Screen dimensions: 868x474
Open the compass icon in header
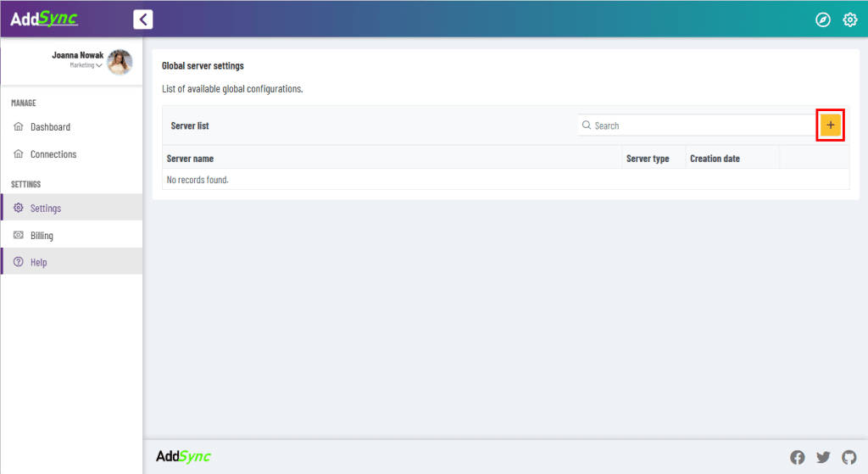pyautogui.click(x=822, y=20)
